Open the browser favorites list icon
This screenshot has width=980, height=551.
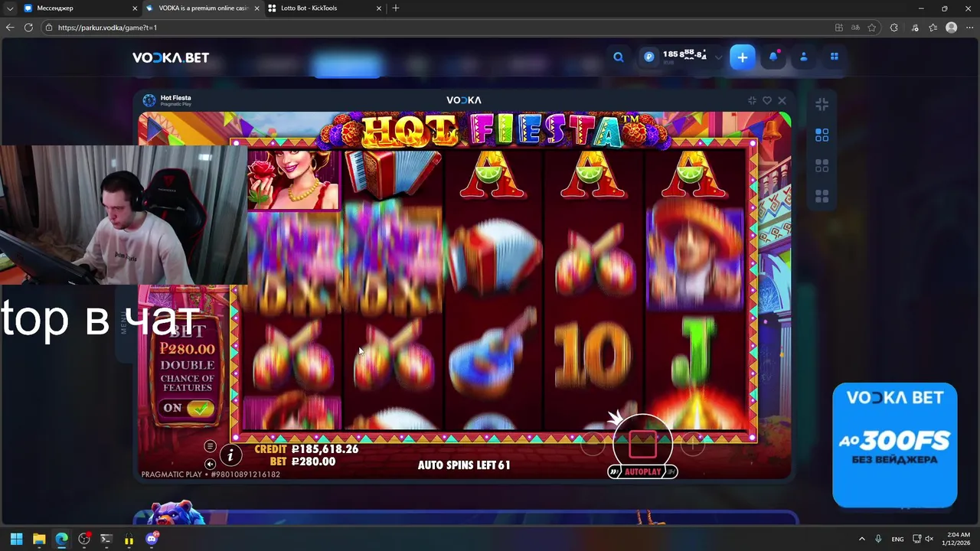[933, 28]
